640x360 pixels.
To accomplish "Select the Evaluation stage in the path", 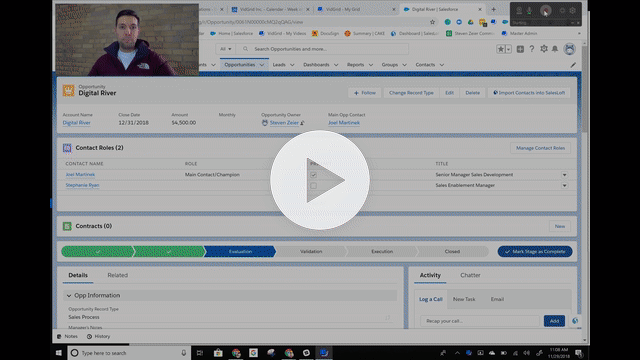I will pos(240,252).
